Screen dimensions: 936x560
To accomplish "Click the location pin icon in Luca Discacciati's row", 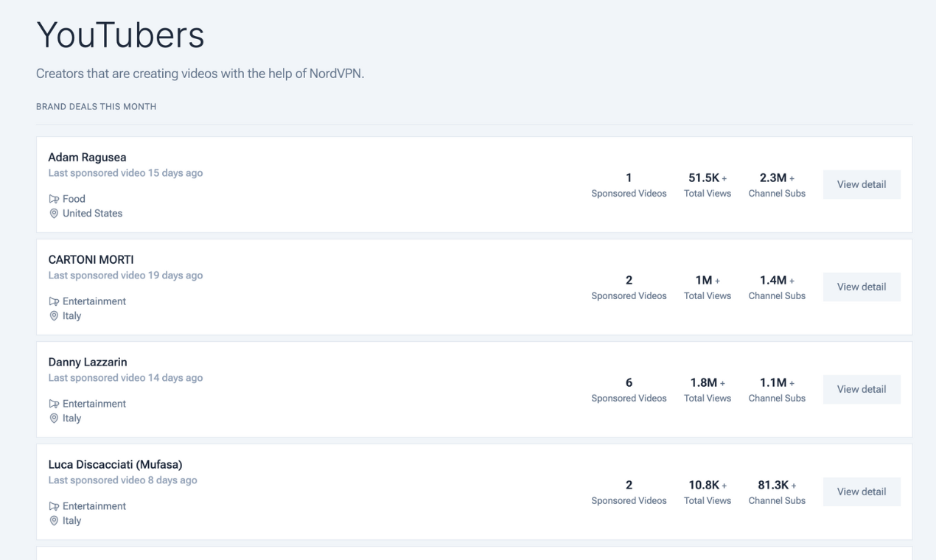I will (x=54, y=521).
